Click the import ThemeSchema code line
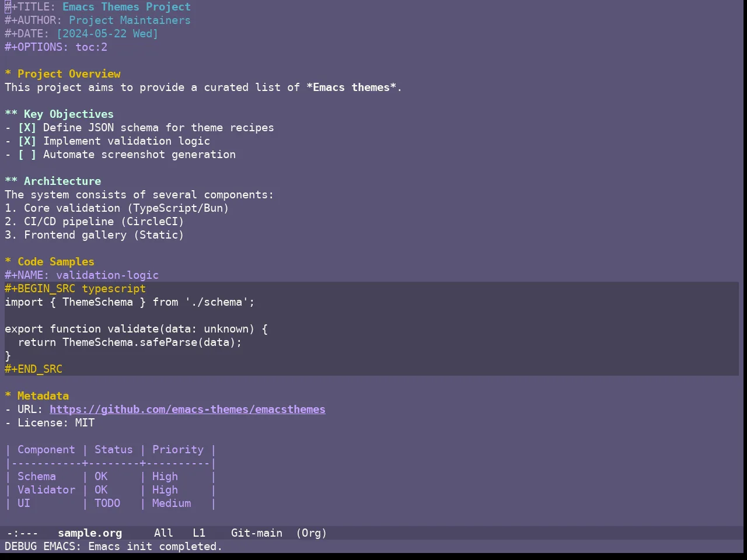 point(130,302)
